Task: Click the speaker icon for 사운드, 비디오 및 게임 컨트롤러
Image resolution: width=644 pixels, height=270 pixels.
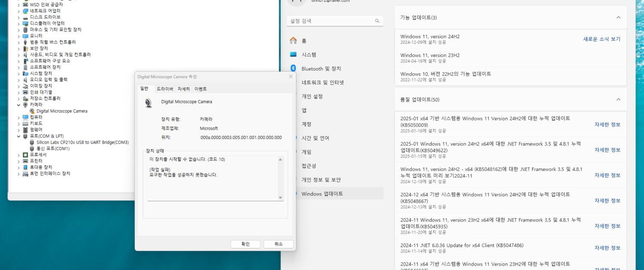Action: click(25, 54)
